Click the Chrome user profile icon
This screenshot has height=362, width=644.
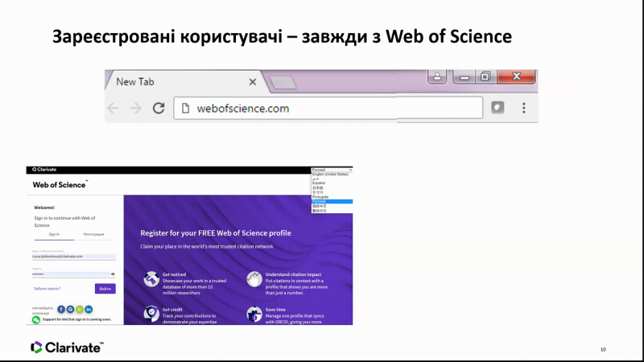pos(436,77)
